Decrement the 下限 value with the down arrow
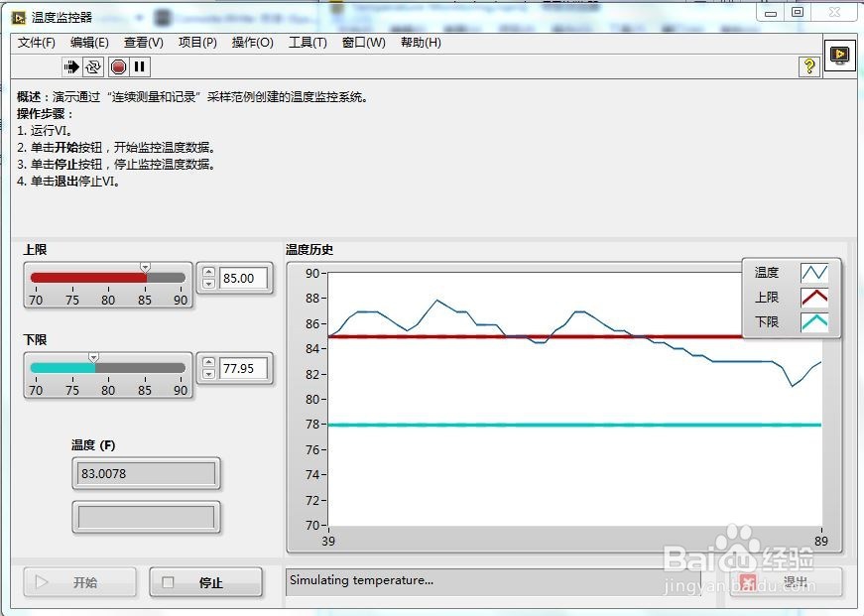864x616 pixels. tap(208, 373)
